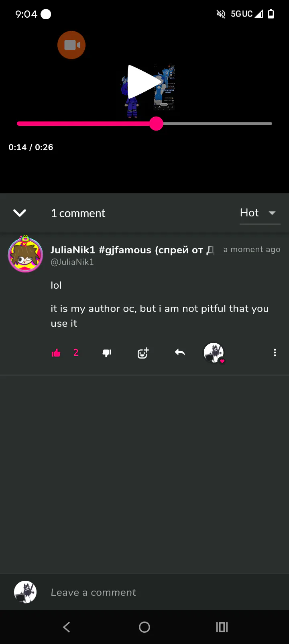Click the video progress slider handle
Screen dimensions: 289x644
point(156,124)
